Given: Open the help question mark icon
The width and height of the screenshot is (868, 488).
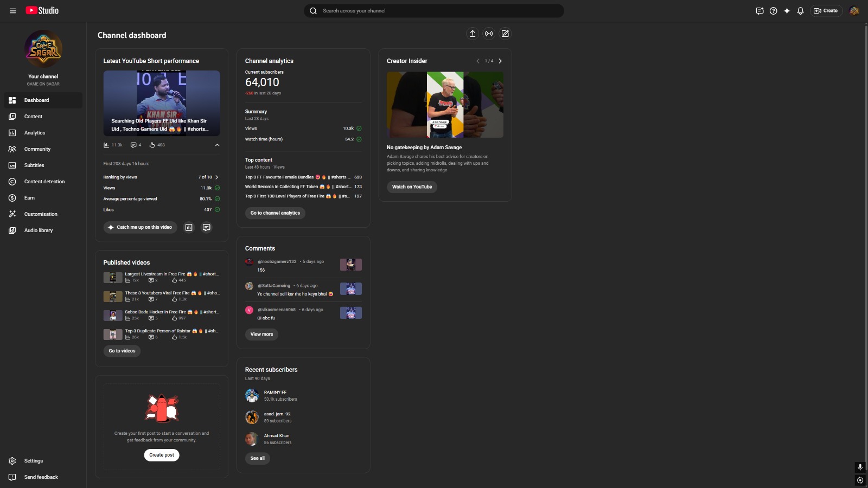Looking at the screenshot, I should (x=774, y=11).
